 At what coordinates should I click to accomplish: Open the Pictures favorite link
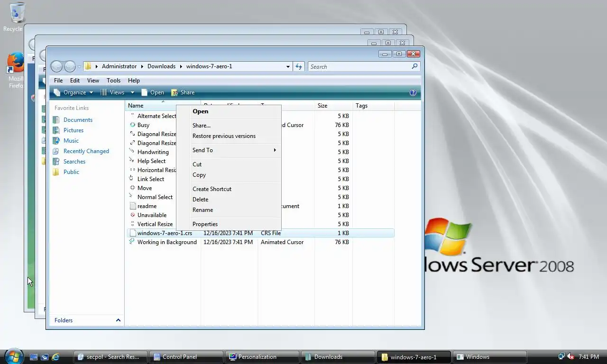pos(74,130)
